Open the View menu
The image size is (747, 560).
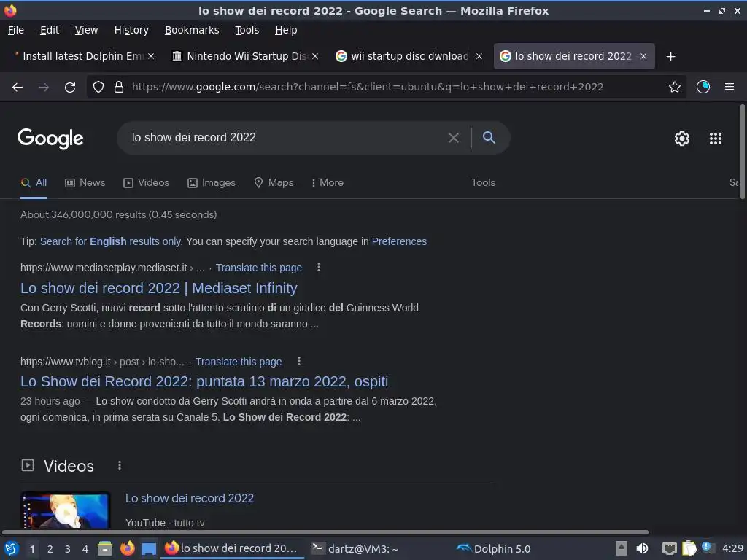point(86,30)
